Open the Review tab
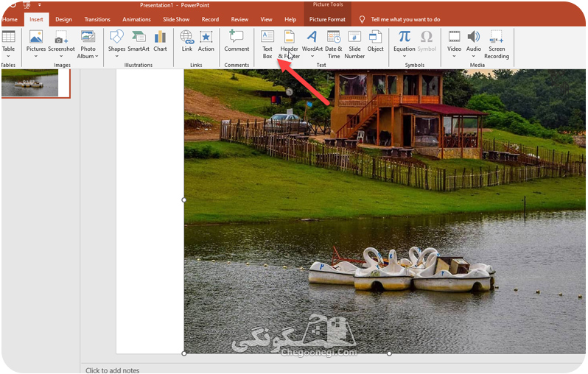The height and width of the screenshot is (374, 588). (239, 19)
